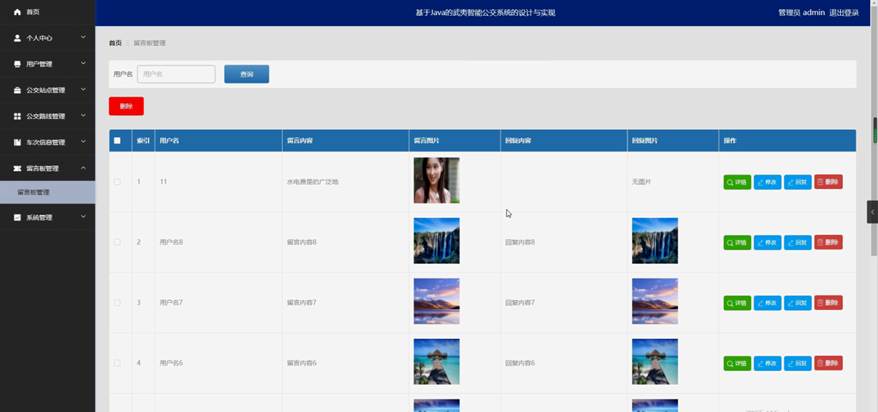This screenshot has height=412, width=878.
Task: Open 详情 details for row 用户名6
Action: [x=737, y=363]
